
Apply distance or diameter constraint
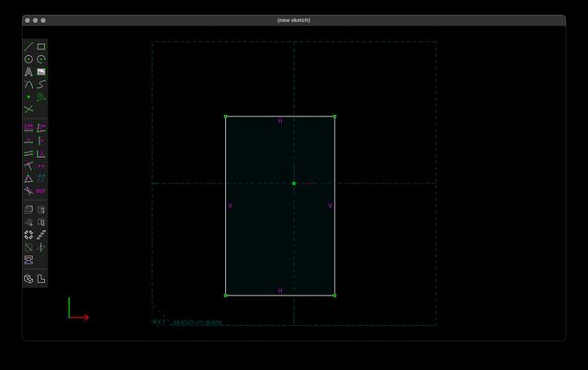pyautogui.click(x=28, y=128)
